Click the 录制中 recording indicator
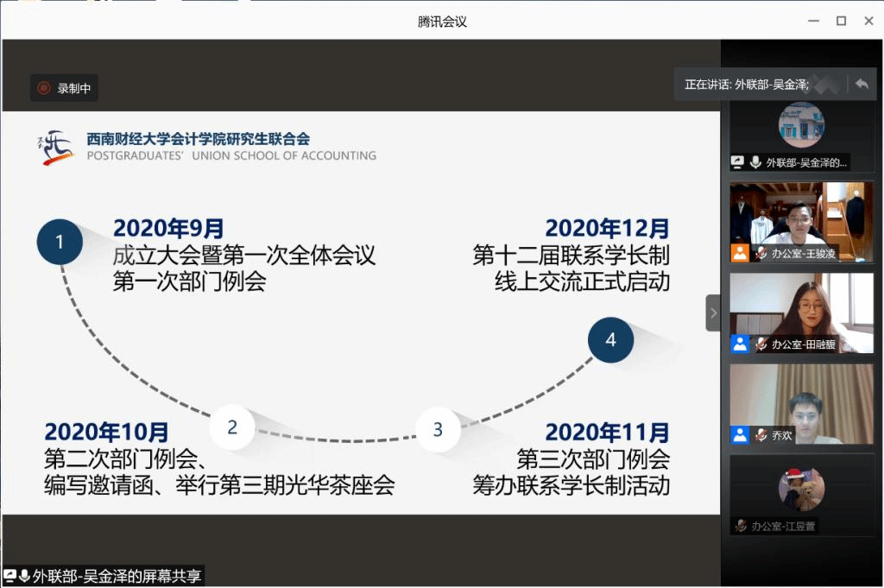884x588 pixels. coord(64,88)
